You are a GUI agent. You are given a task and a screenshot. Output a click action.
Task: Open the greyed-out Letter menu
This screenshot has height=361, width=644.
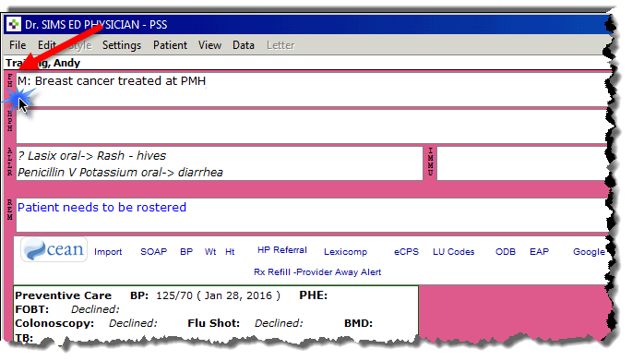coord(280,45)
